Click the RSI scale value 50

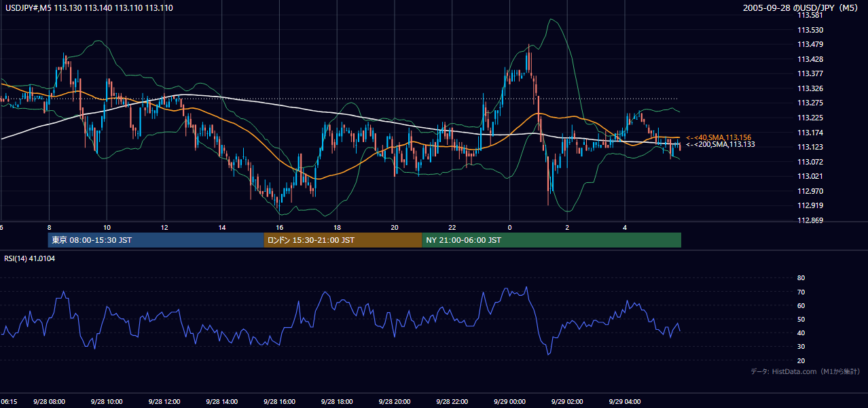pyautogui.click(x=801, y=319)
